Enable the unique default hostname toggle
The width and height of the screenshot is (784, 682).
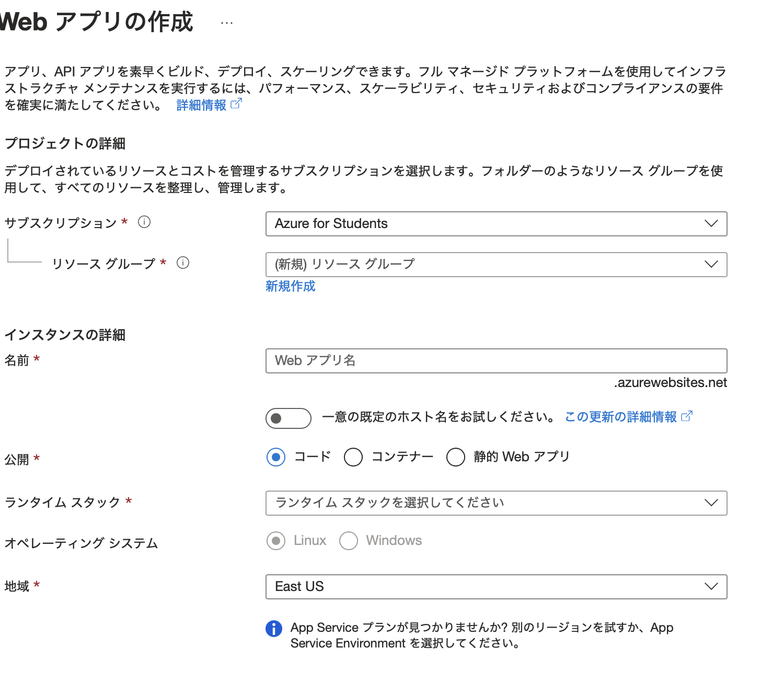[x=288, y=418]
